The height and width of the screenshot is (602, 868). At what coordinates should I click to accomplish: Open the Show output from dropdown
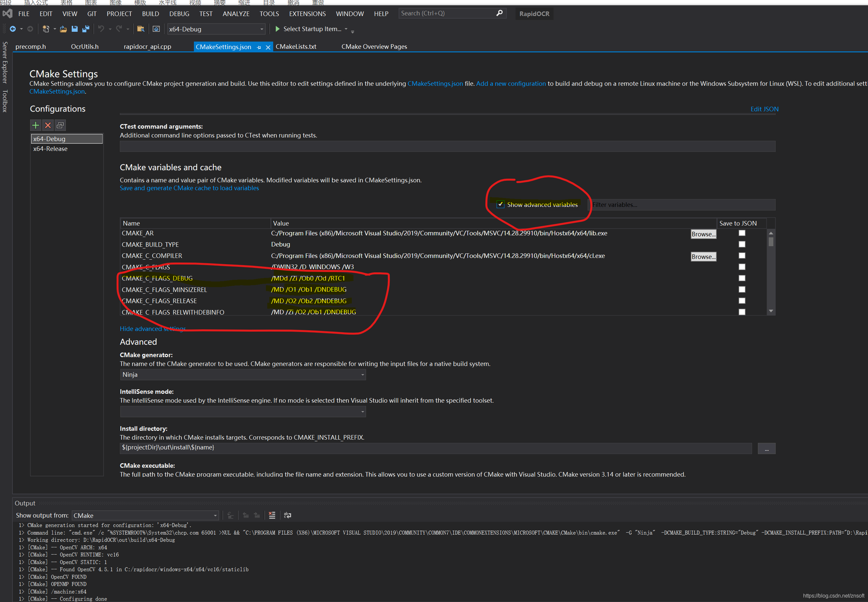coord(215,516)
